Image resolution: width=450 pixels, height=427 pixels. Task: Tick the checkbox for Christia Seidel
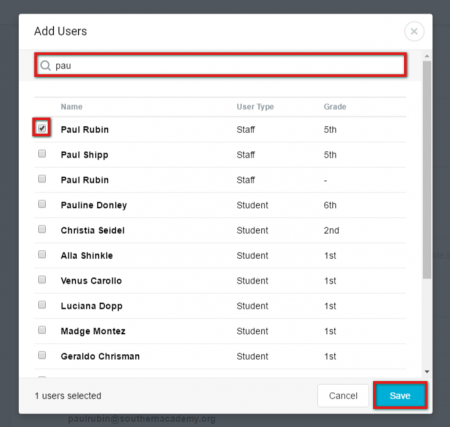point(42,229)
